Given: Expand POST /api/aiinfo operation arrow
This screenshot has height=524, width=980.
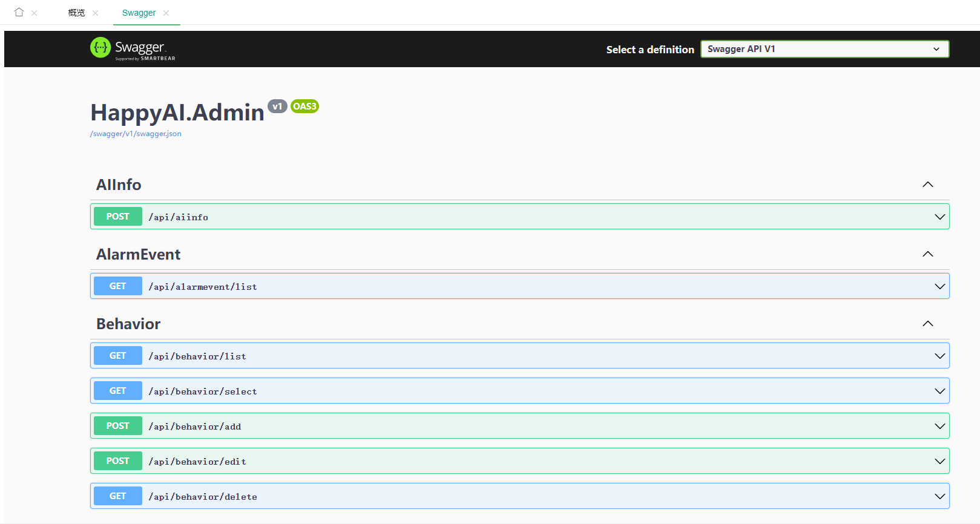Looking at the screenshot, I should (939, 217).
